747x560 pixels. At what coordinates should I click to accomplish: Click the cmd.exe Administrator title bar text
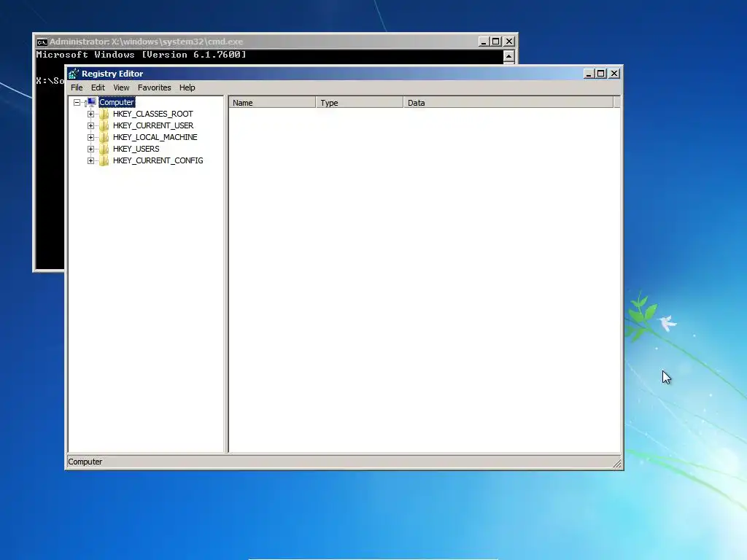146,42
